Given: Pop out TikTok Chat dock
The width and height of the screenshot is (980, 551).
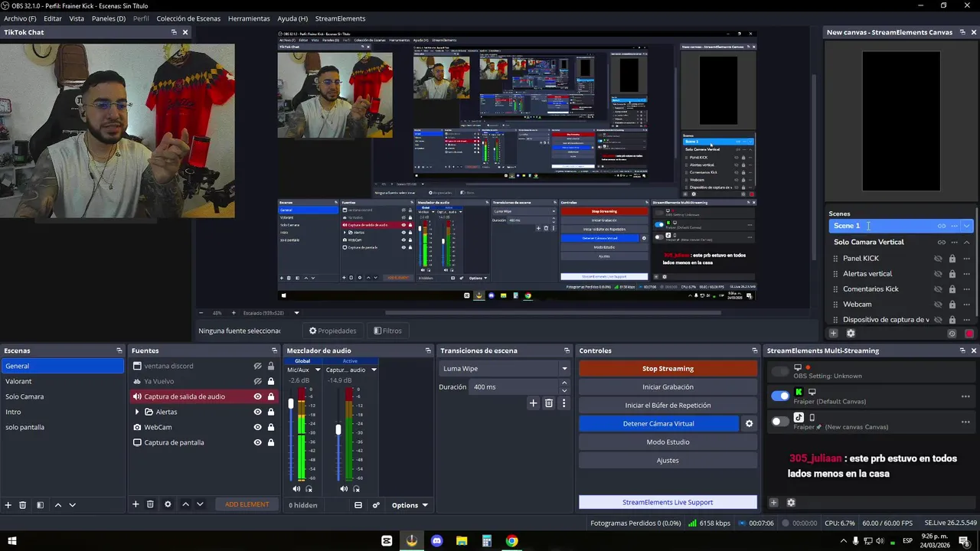Looking at the screenshot, I should pos(174,32).
